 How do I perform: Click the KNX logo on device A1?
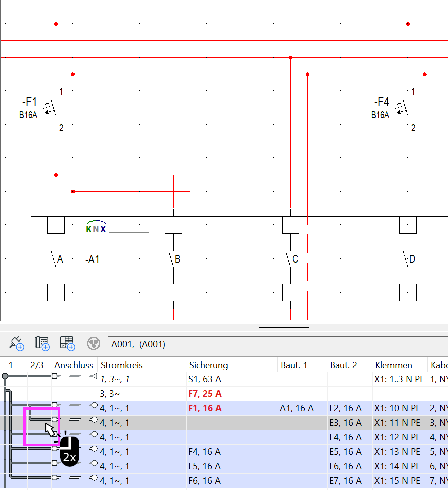pyautogui.click(x=96, y=227)
